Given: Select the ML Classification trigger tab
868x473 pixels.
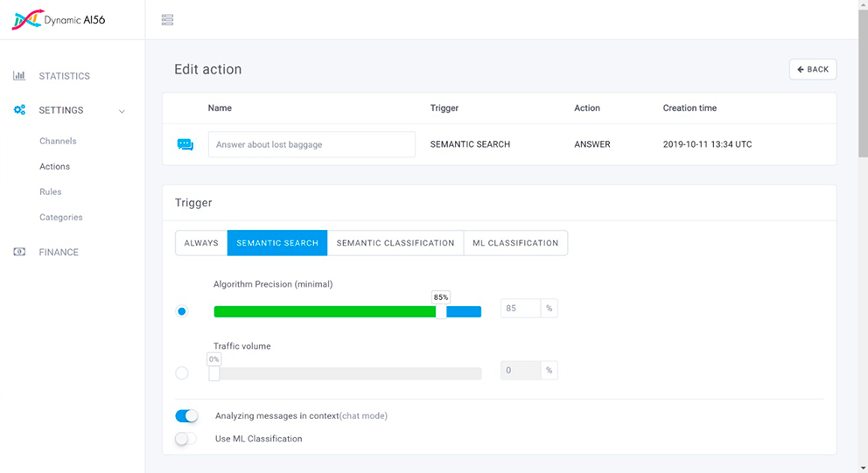Looking at the screenshot, I should click(515, 243).
